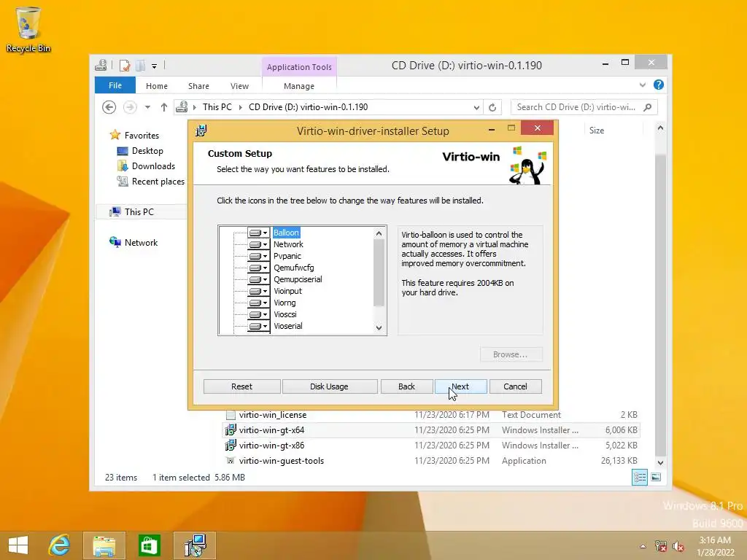Select This PC in navigation pane
Screen dimensions: 747x560
(x=139, y=212)
